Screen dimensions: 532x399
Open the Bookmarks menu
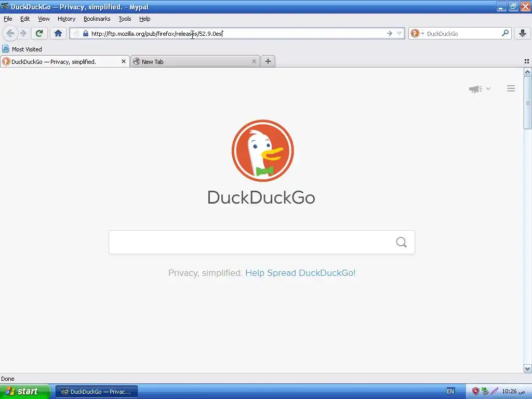[x=97, y=19]
